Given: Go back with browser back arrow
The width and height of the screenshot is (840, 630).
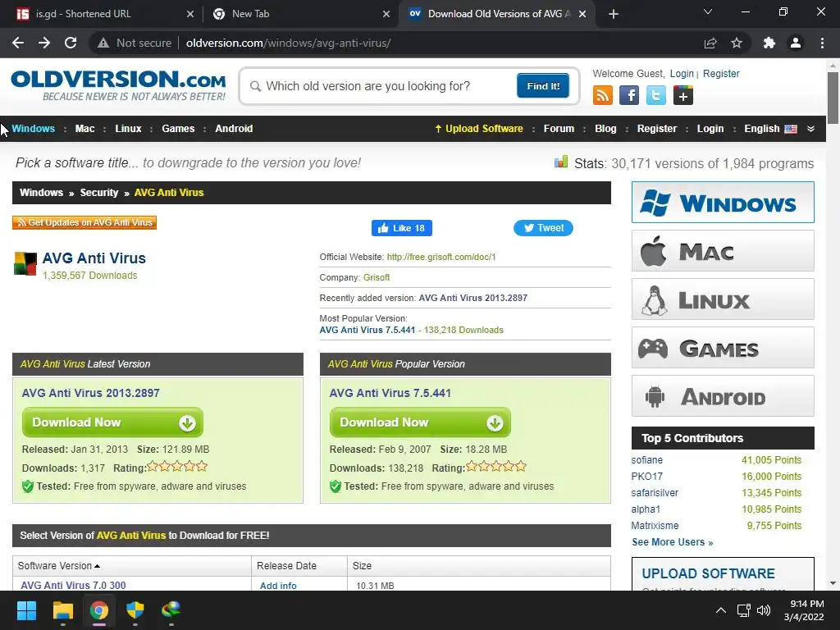Looking at the screenshot, I should tap(18, 43).
